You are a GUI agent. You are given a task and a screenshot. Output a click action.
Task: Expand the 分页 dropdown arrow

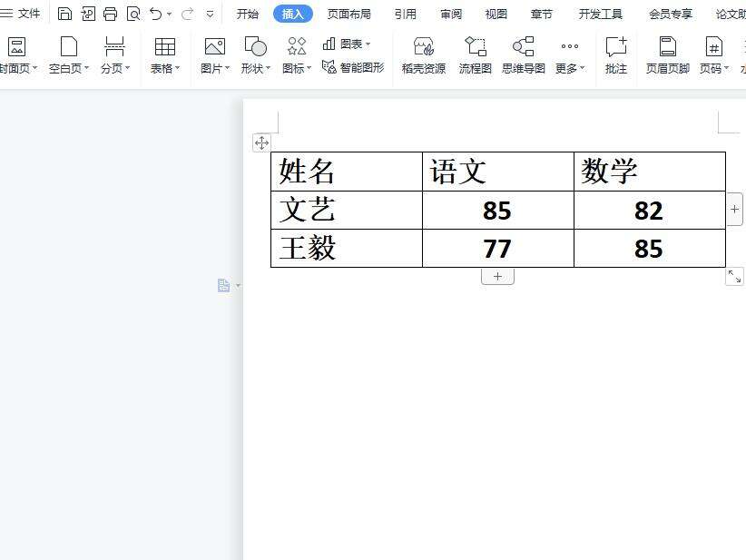(x=127, y=68)
